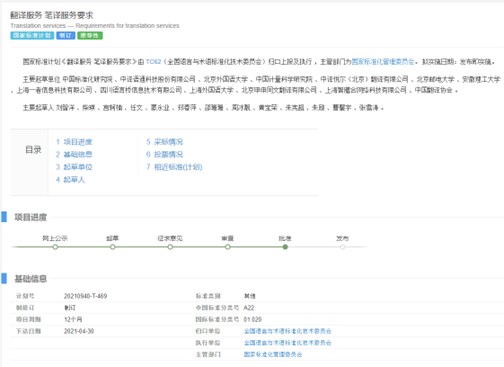Click drafting unit 上海外国语大学 in paragraph

click(x=212, y=90)
